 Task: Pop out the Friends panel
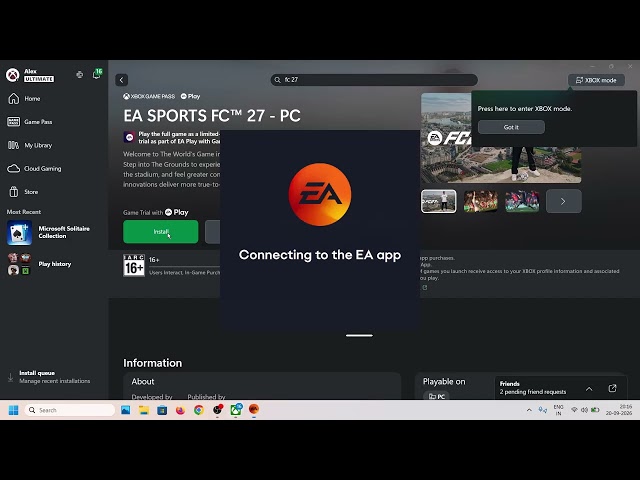(612, 388)
